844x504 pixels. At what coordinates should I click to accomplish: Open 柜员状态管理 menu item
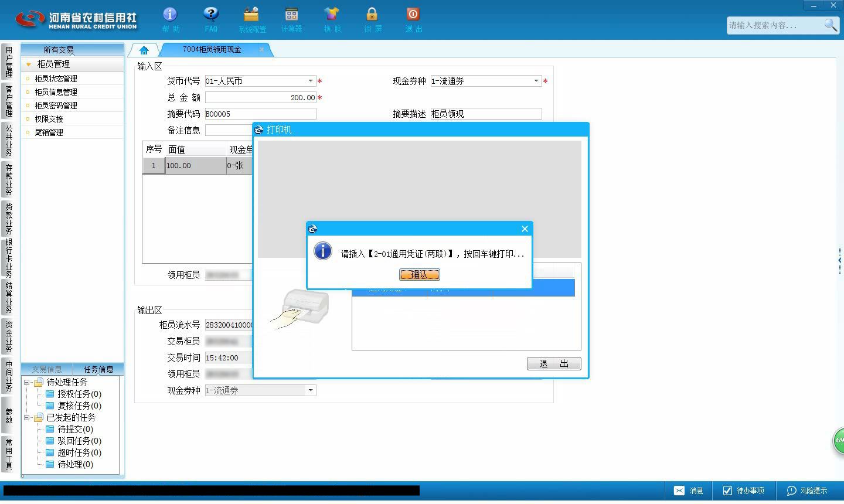point(56,79)
